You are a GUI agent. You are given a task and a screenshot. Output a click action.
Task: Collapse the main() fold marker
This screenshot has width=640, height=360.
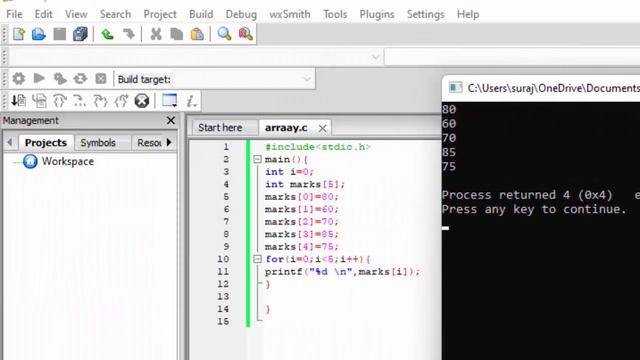(x=257, y=159)
